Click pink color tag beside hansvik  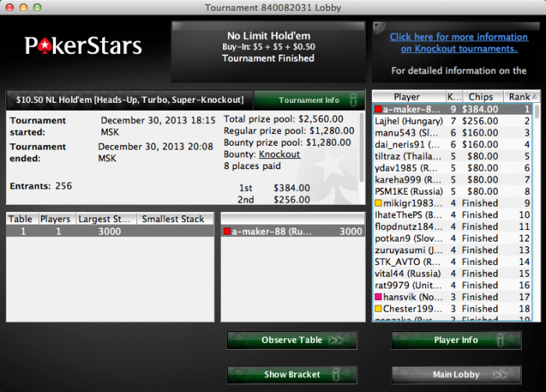pyautogui.click(x=378, y=297)
